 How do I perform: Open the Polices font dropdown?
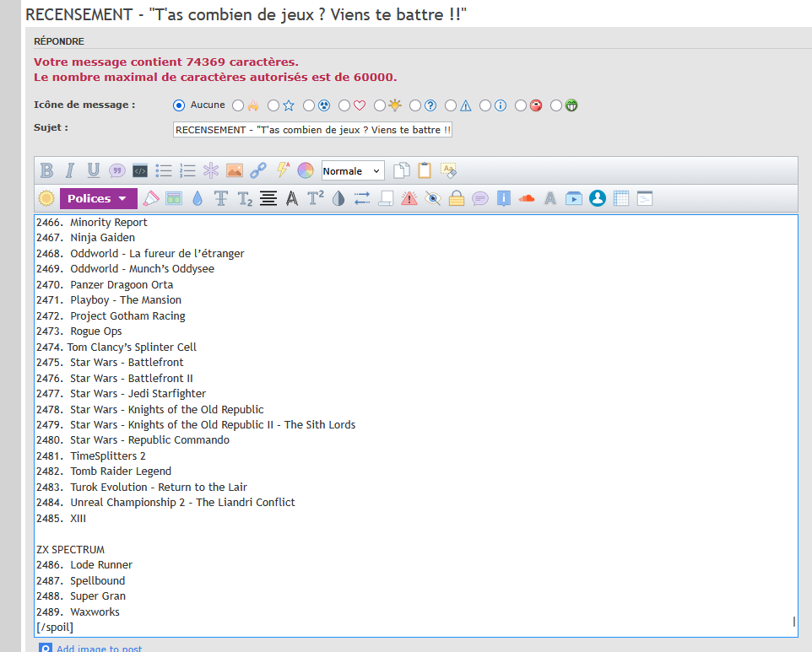coord(99,198)
